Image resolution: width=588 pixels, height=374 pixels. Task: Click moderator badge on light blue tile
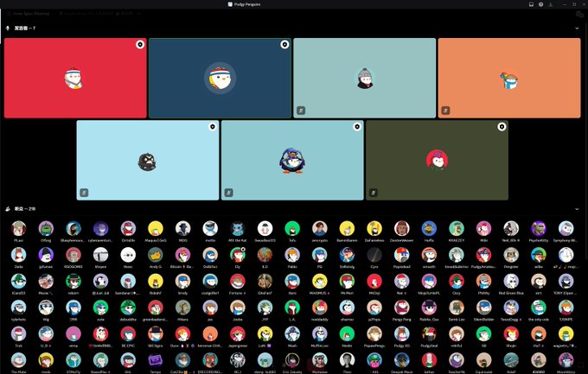point(212,127)
